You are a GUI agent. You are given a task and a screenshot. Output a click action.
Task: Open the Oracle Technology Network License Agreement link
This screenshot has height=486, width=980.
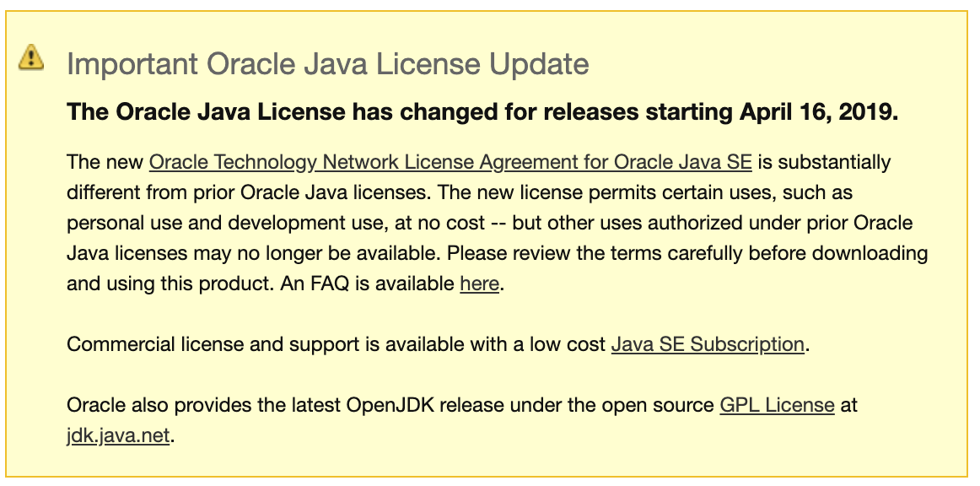(x=450, y=161)
